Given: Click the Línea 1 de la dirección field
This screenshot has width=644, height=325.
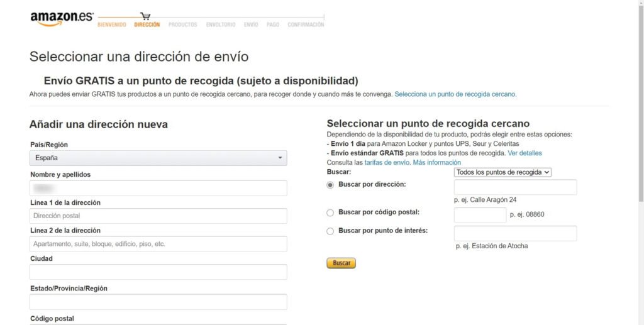Looking at the screenshot, I should click(158, 216).
